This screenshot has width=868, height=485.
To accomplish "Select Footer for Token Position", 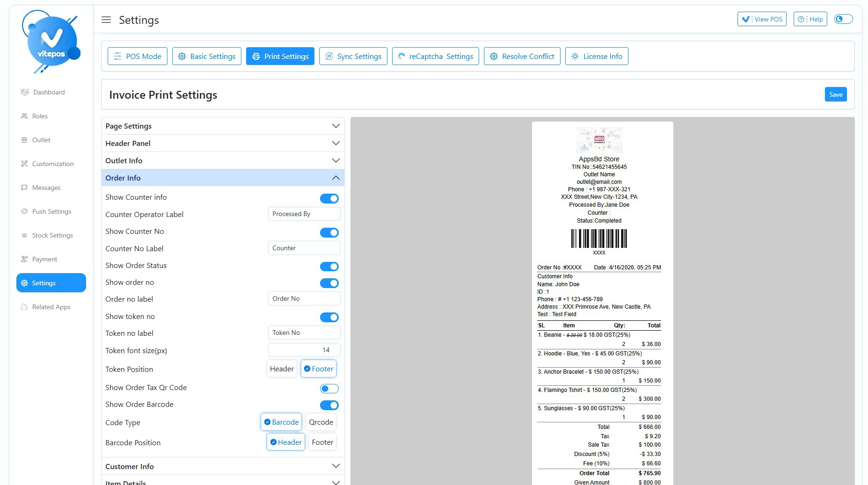I will (319, 369).
